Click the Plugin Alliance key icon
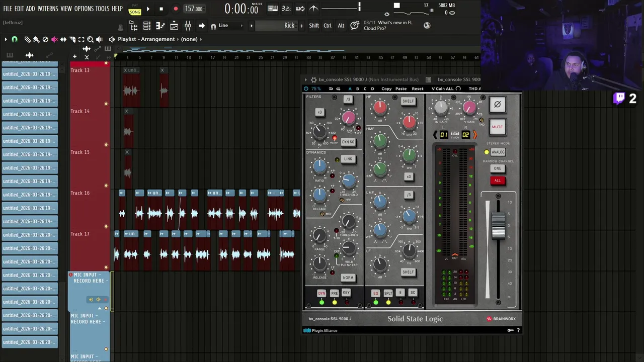 510,330
